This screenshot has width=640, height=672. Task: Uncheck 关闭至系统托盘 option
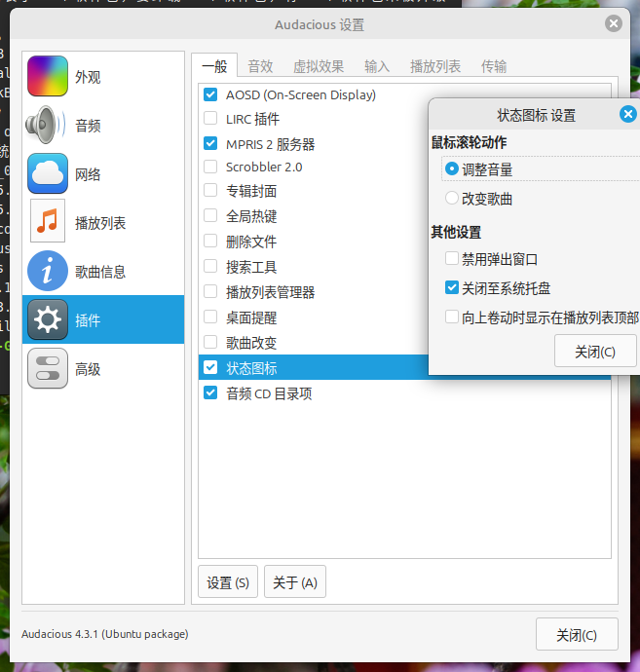[x=452, y=287]
